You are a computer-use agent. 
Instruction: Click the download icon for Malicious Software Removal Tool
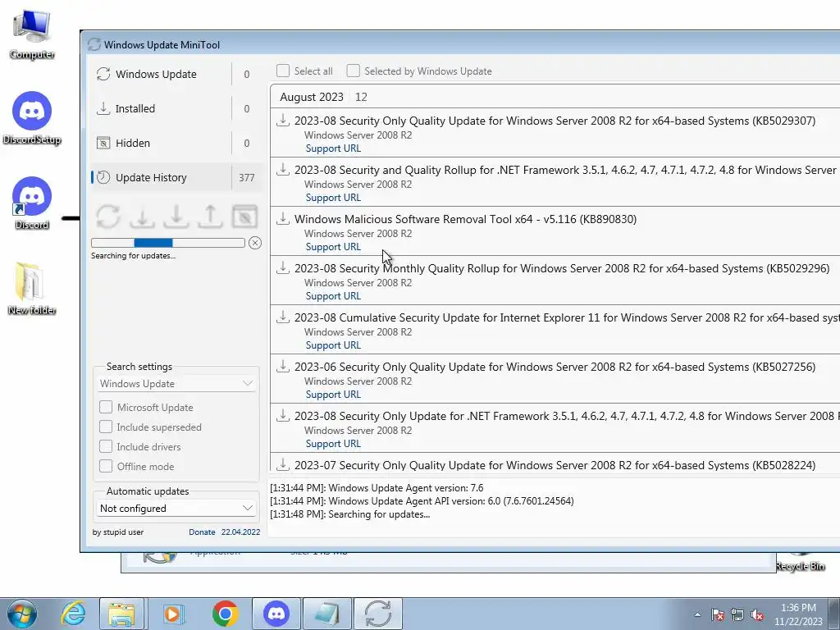click(x=283, y=218)
